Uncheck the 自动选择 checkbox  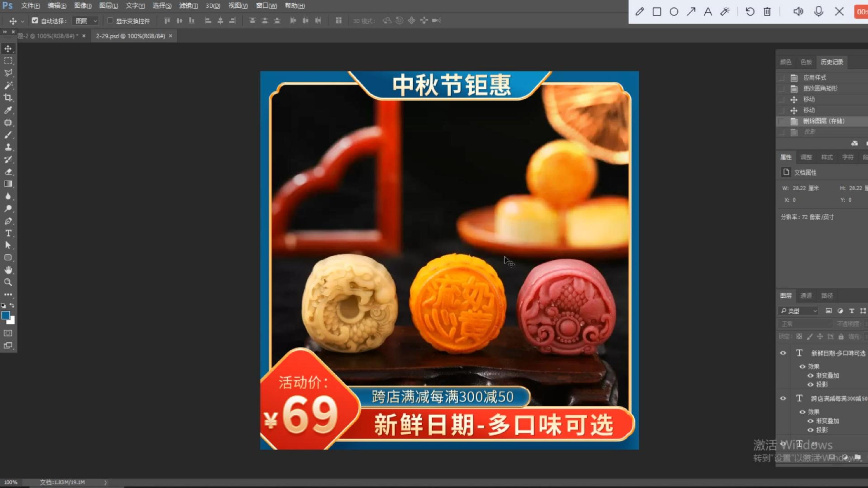click(35, 21)
